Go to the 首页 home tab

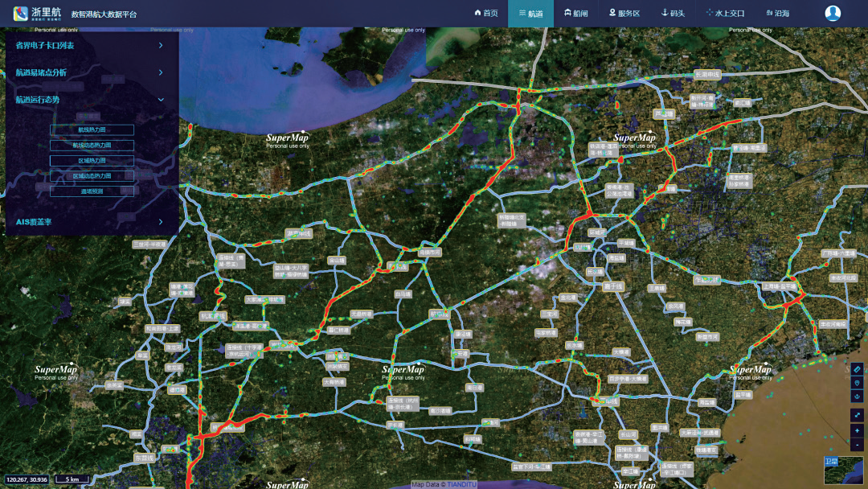click(486, 14)
